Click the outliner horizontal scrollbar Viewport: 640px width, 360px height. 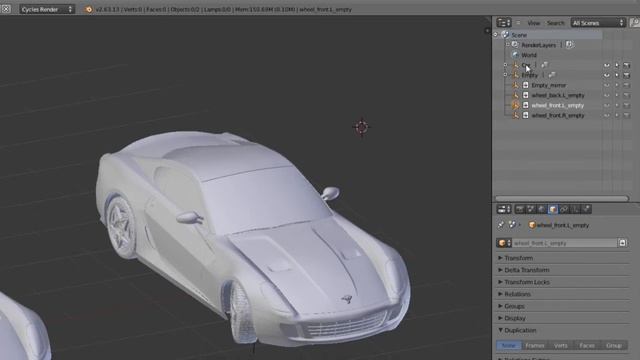pyautogui.click(x=562, y=198)
